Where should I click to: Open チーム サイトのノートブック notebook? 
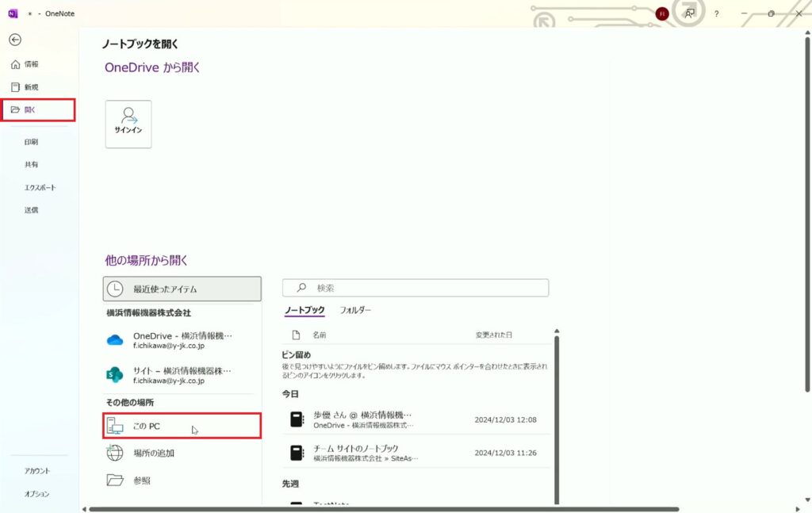tap(416, 453)
